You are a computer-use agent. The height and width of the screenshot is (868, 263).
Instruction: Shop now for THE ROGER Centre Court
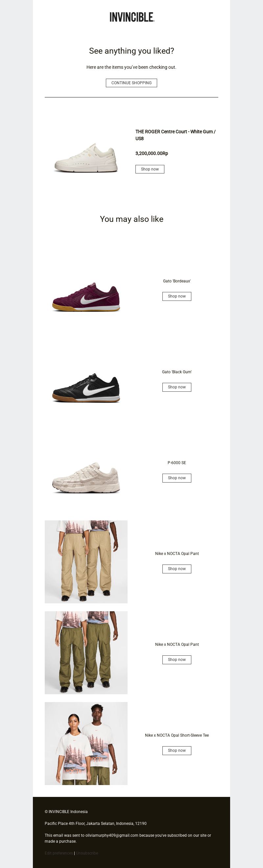tap(150, 169)
